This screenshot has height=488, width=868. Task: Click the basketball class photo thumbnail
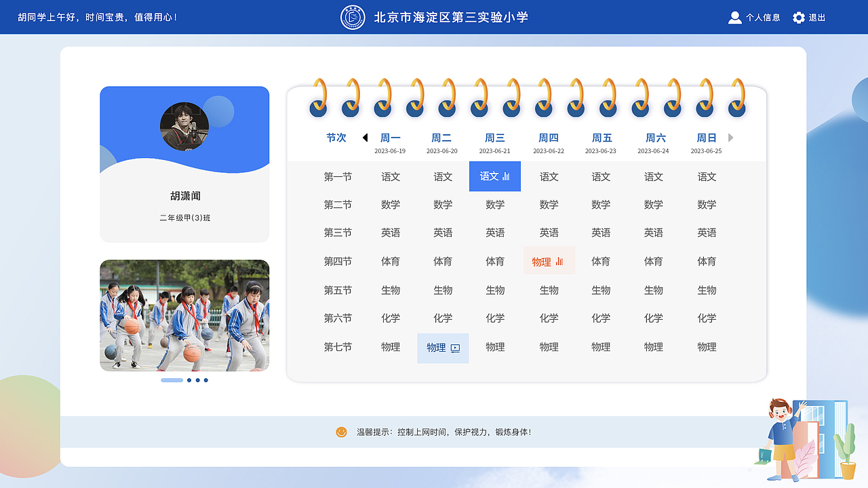point(184,315)
